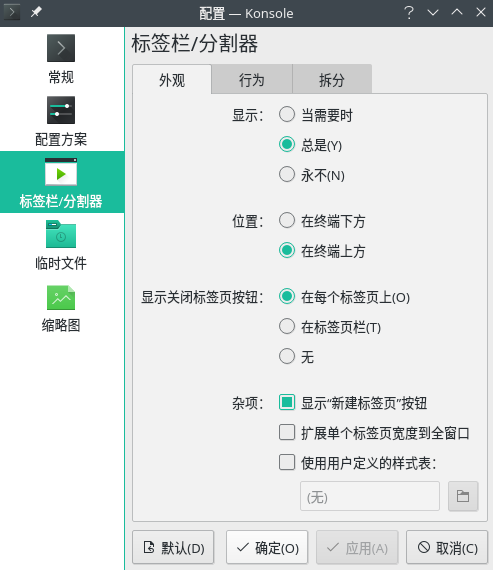Open the 常规 settings page icon
493x570 pixels.
point(61,48)
